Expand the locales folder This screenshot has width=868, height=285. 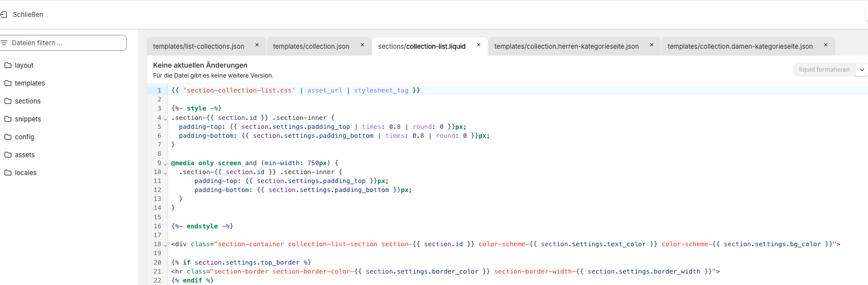click(x=25, y=173)
